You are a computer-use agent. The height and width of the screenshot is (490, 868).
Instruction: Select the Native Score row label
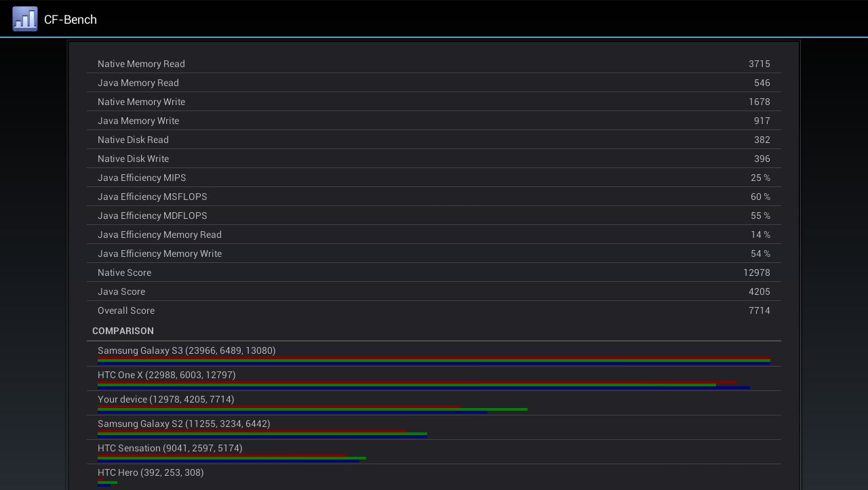pyautogui.click(x=124, y=272)
